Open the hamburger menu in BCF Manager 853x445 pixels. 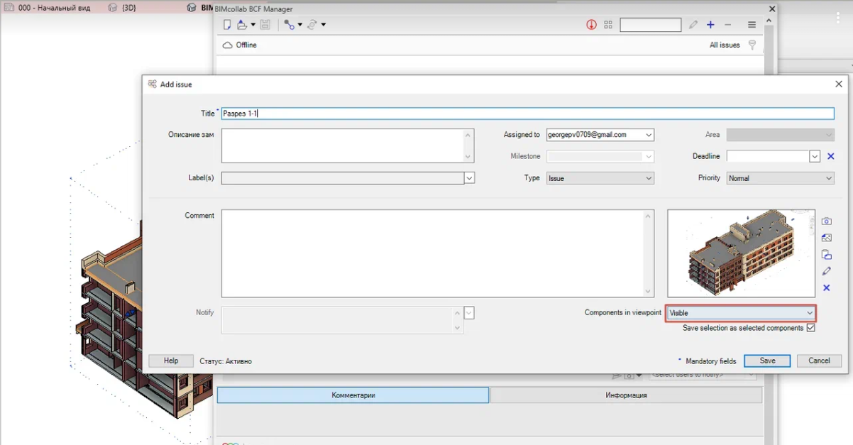[752, 25]
